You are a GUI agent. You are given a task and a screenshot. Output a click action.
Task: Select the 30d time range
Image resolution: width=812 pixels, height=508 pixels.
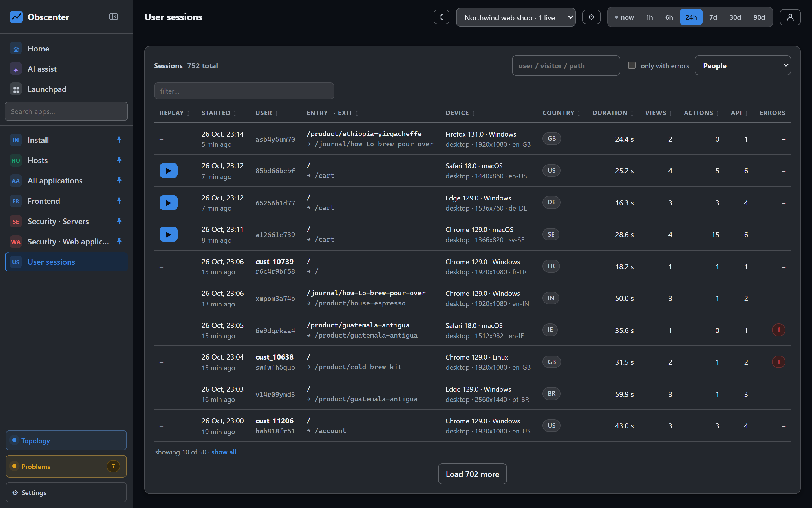735,17
